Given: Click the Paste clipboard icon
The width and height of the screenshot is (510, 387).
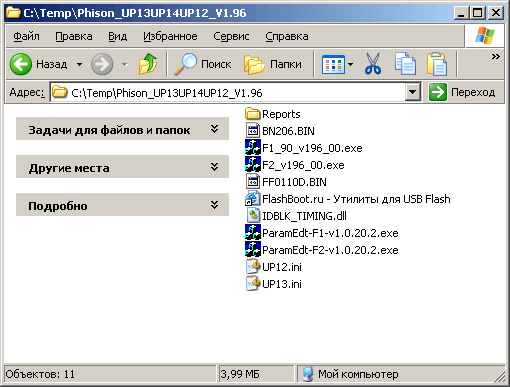Looking at the screenshot, I should pyautogui.click(x=437, y=64).
